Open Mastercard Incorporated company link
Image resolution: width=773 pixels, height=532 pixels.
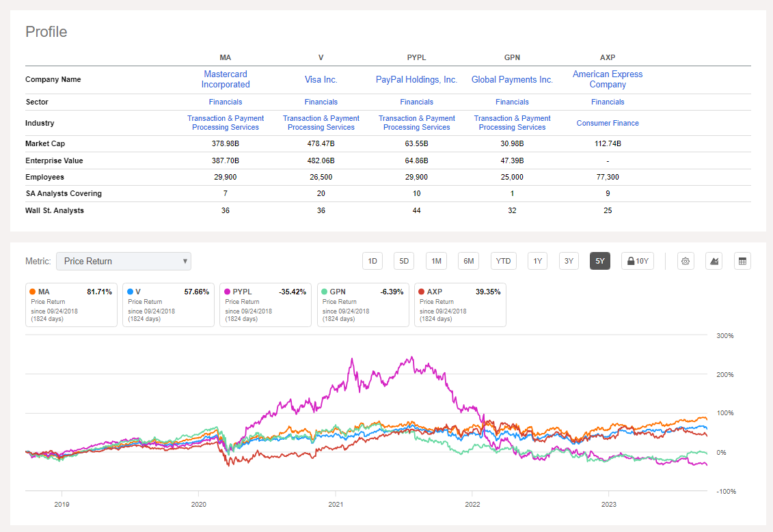click(x=226, y=79)
